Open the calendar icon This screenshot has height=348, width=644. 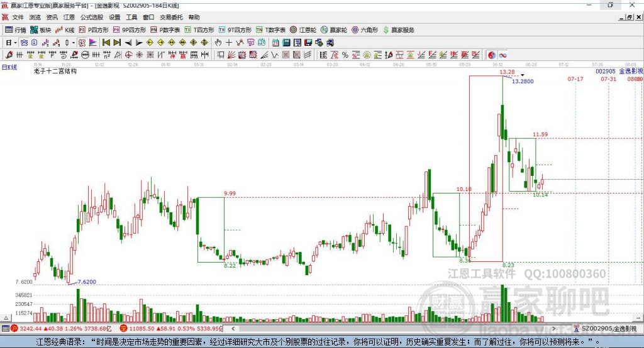point(275,43)
